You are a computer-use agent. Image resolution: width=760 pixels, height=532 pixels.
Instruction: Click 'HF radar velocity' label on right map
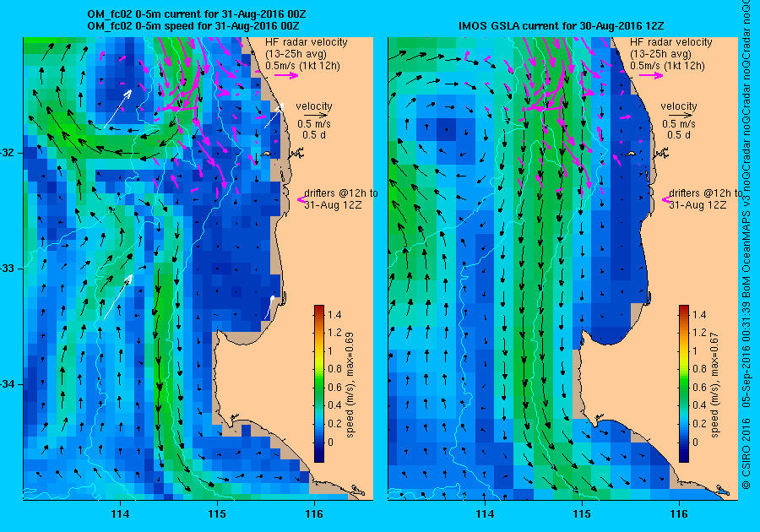[x=671, y=42]
